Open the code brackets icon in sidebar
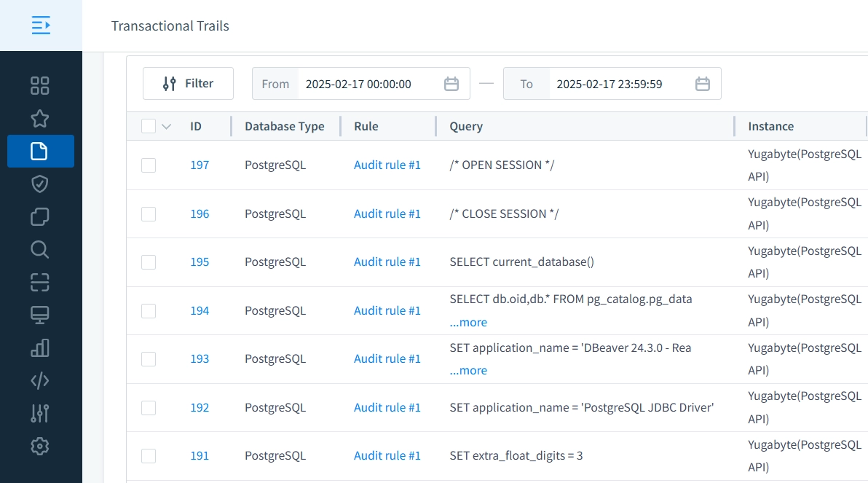 coord(40,380)
